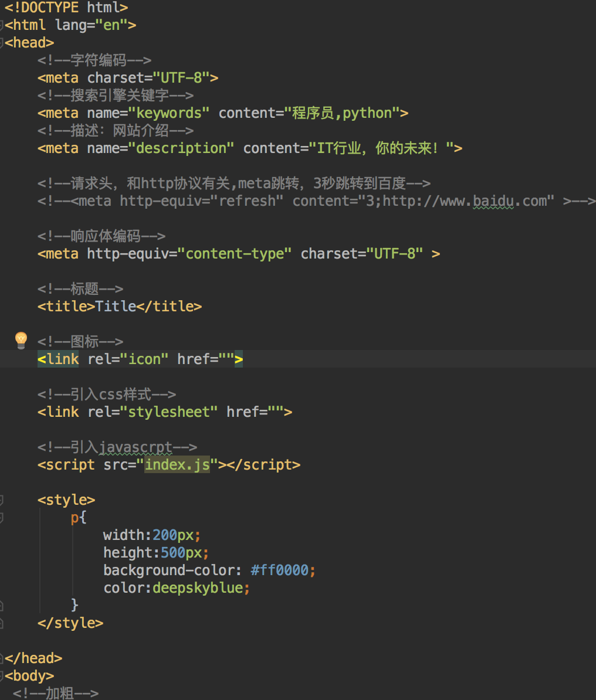Click charset="UTF-8" on the http-equiv line
Screen dimensions: 596x700
(362, 254)
